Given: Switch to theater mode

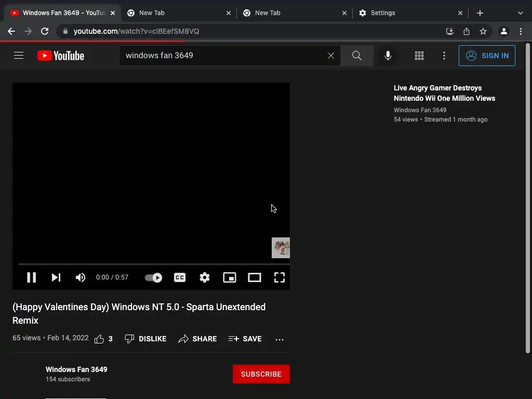Looking at the screenshot, I should (x=255, y=277).
